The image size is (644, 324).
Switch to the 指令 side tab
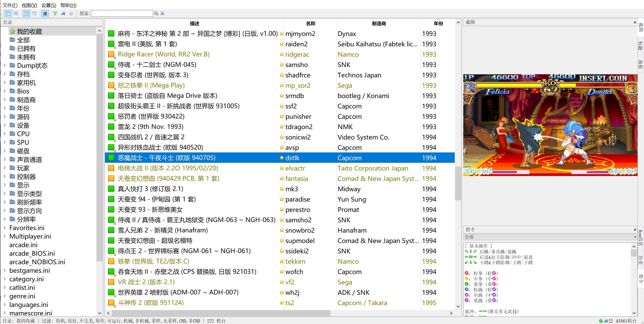(x=641, y=278)
